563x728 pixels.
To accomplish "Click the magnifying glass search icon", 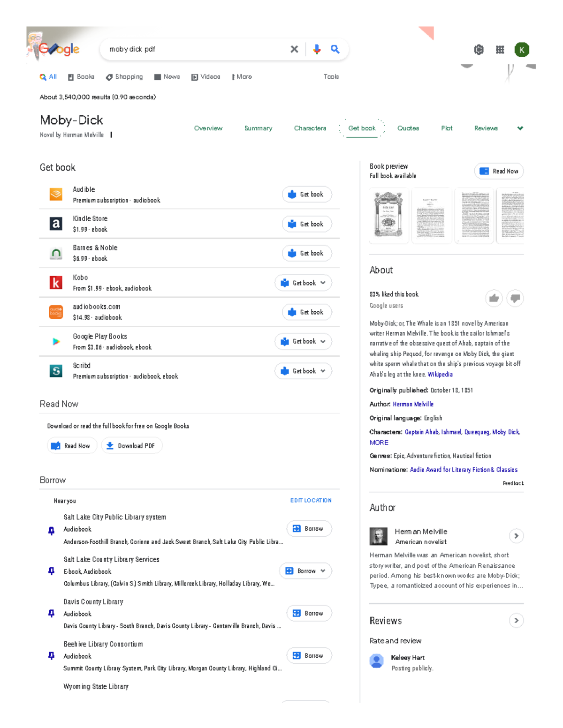I will (335, 49).
